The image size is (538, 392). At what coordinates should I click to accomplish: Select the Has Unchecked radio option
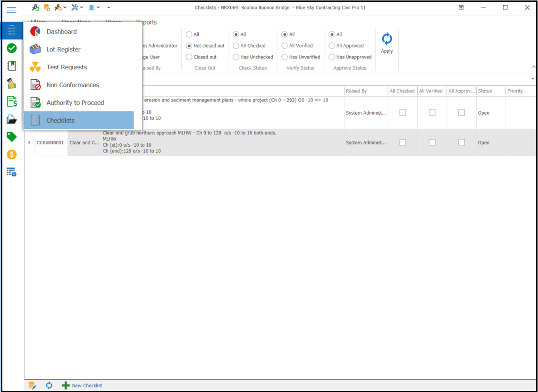pyautogui.click(x=236, y=57)
